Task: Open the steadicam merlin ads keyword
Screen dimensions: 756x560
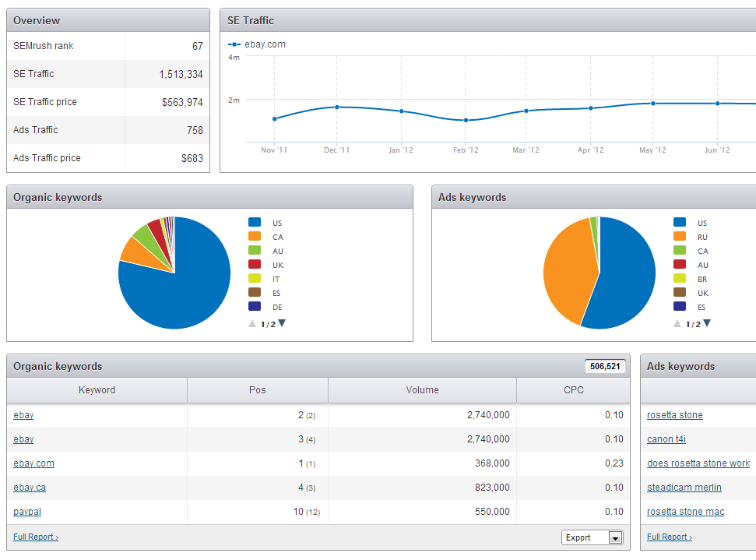Action: coord(684,487)
